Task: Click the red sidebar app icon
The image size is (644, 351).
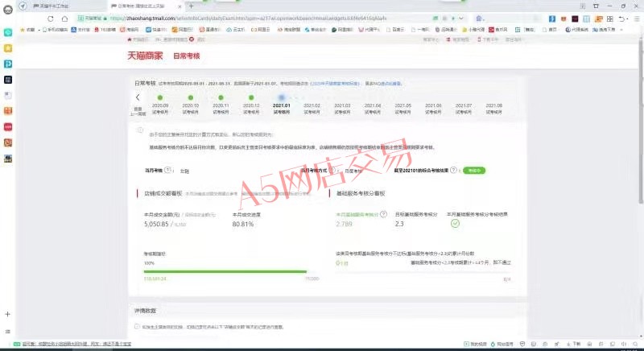Action: point(8,127)
